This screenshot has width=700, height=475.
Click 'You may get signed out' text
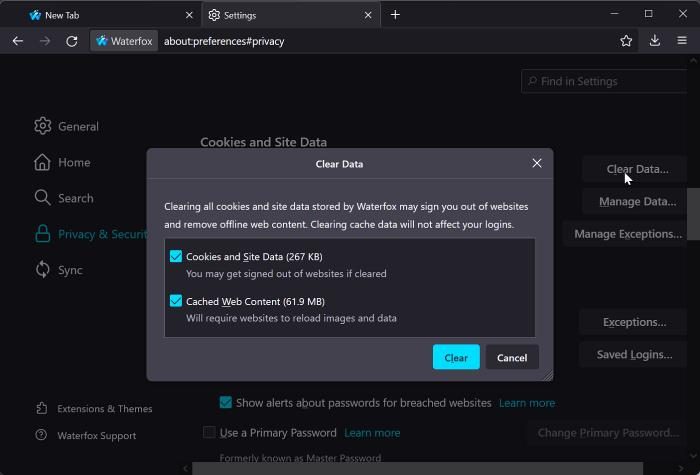[286, 274]
